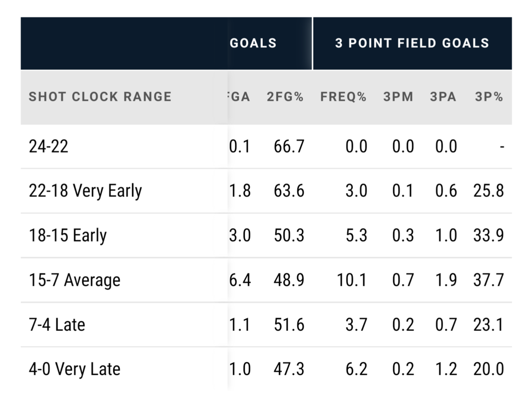This screenshot has height=399, width=532.
Task: Sort table by 2FG% column header
Action: pyautogui.click(x=285, y=97)
